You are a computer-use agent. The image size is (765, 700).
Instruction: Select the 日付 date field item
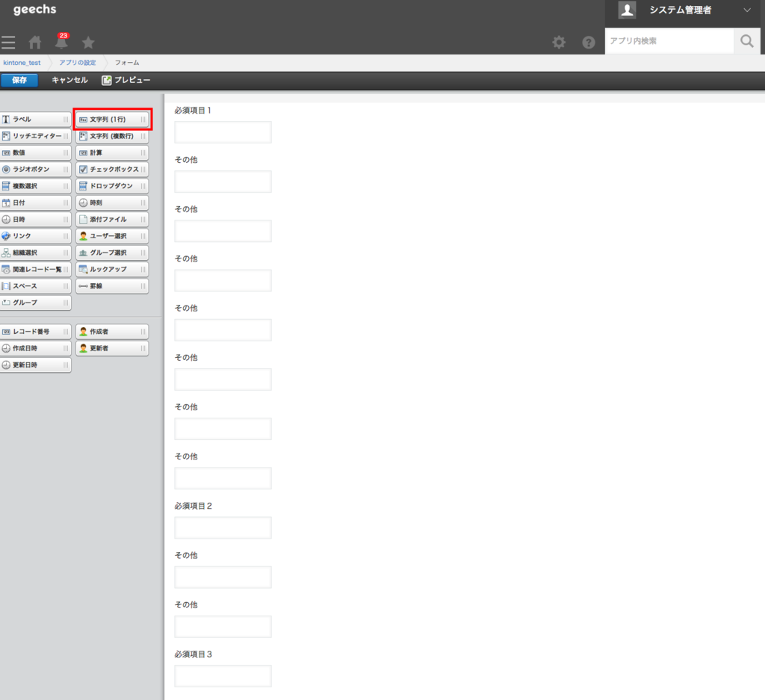click(x=35, y=203)
